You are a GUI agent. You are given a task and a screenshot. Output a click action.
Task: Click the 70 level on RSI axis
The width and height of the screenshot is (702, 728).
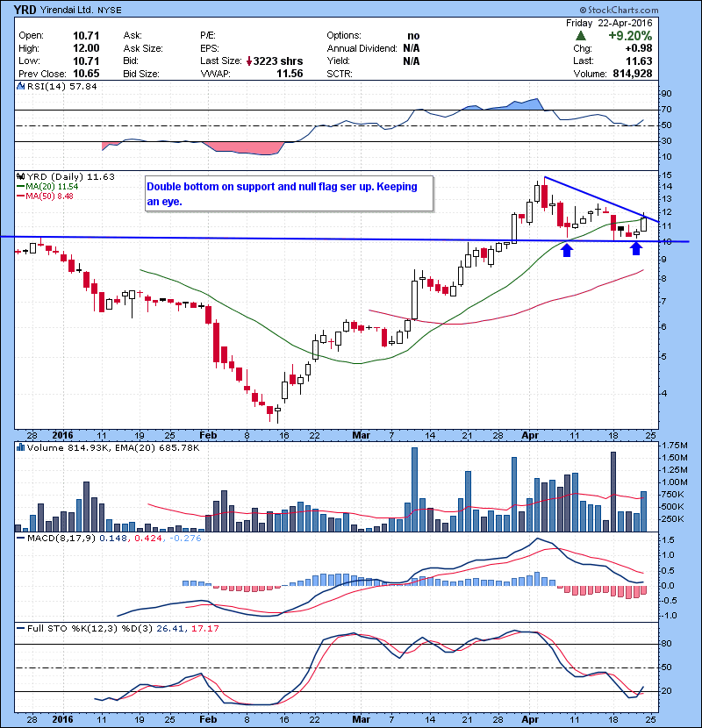666,110
